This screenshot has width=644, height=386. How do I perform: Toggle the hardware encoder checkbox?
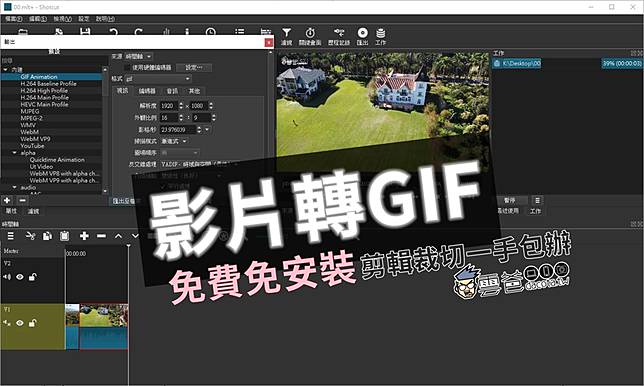[x=127, y=67]
